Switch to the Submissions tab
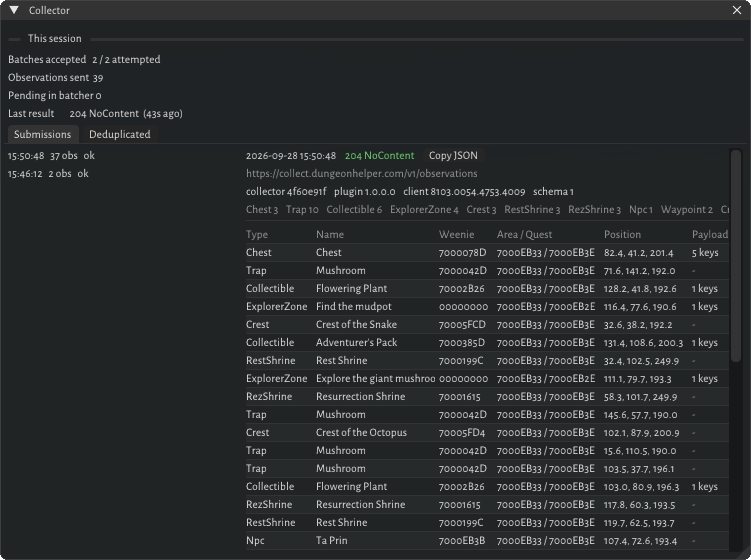Viewport: 751px width, 560px height. (x=43, y=135)
